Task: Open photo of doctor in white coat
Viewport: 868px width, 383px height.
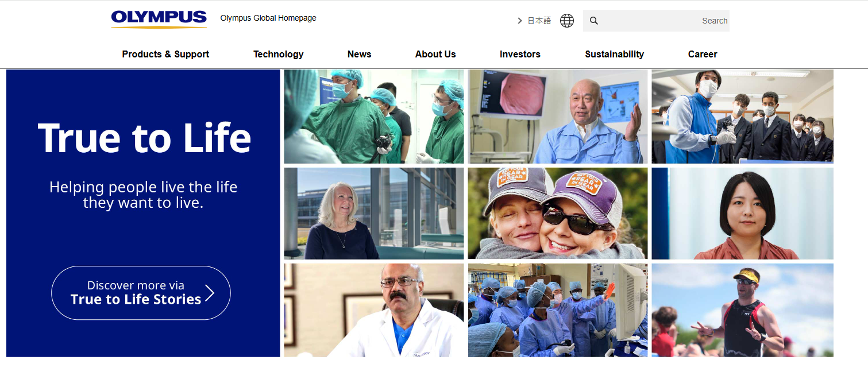Action: click(x=373, y=310)
